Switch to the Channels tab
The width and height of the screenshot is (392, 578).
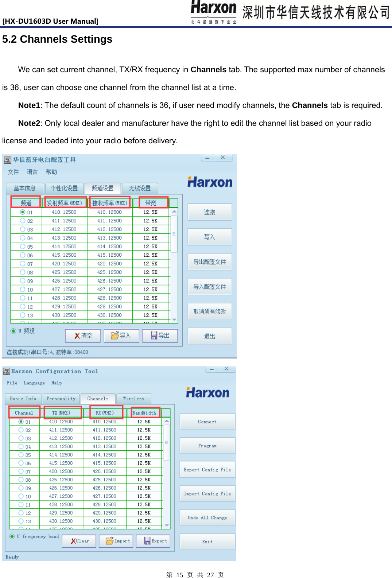pyautogui.click(x=98, y=399)
